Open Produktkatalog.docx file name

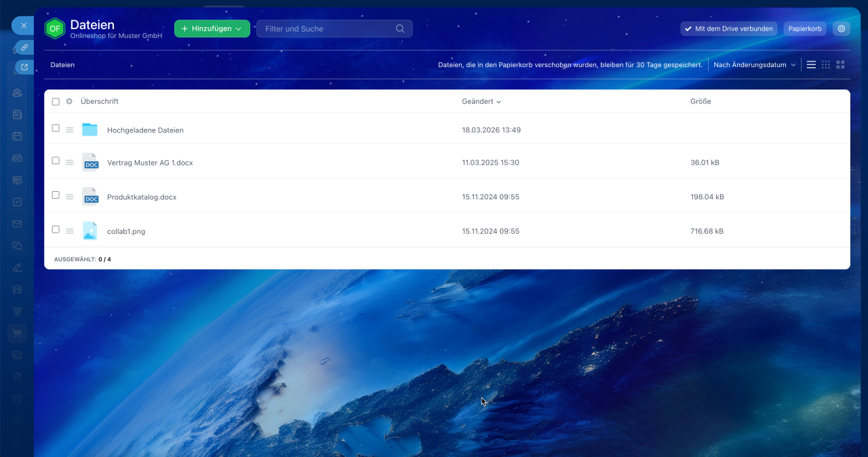142,197
